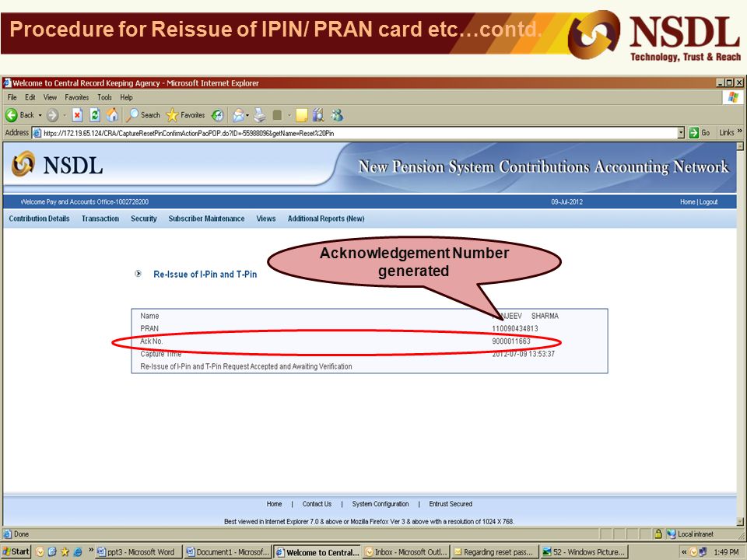The image size is (747, 560).
Task: Expand the Links toolbar chevron
Action: (x=740, y=131)
